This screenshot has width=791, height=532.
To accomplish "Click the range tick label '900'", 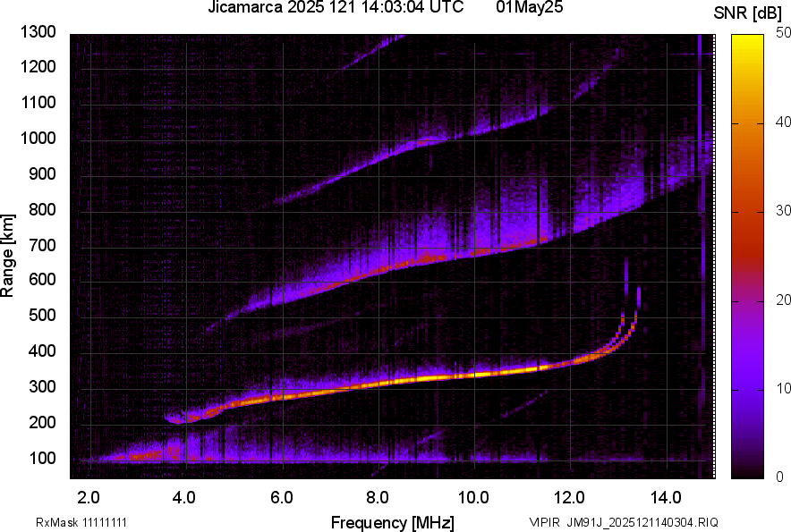I will pos(42,174).
